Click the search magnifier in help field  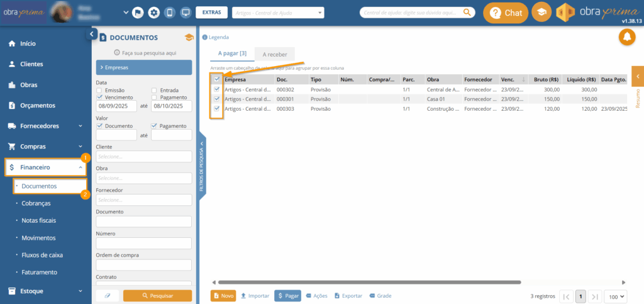(x=467, y=12)
